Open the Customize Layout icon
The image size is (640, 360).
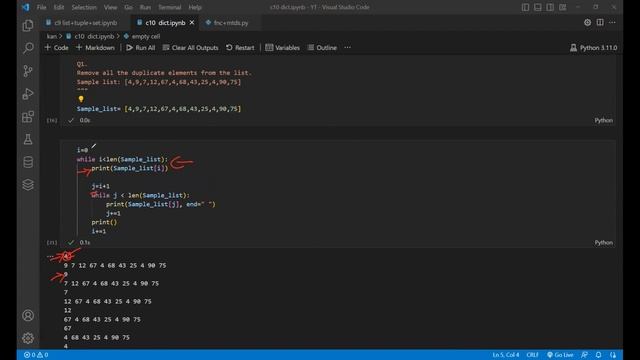tap(562, 7)
